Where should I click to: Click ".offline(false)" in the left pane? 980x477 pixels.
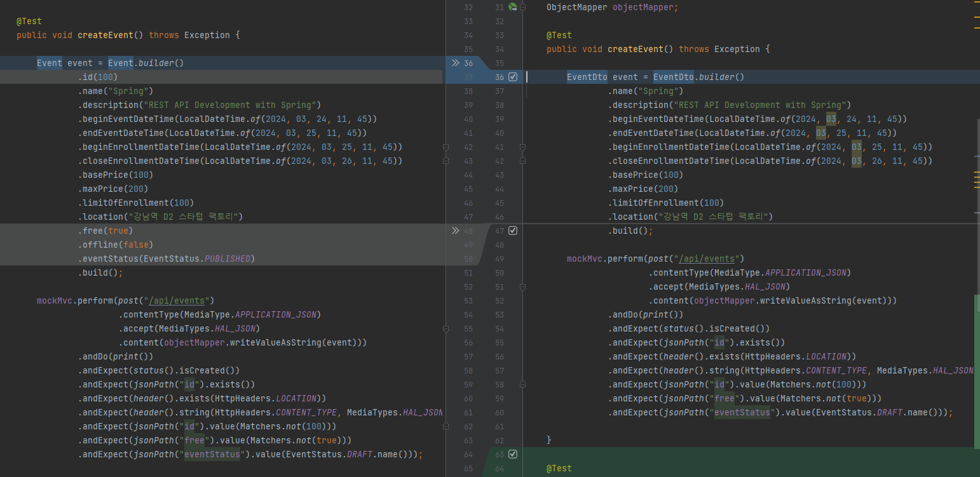(x=116, y=245)
